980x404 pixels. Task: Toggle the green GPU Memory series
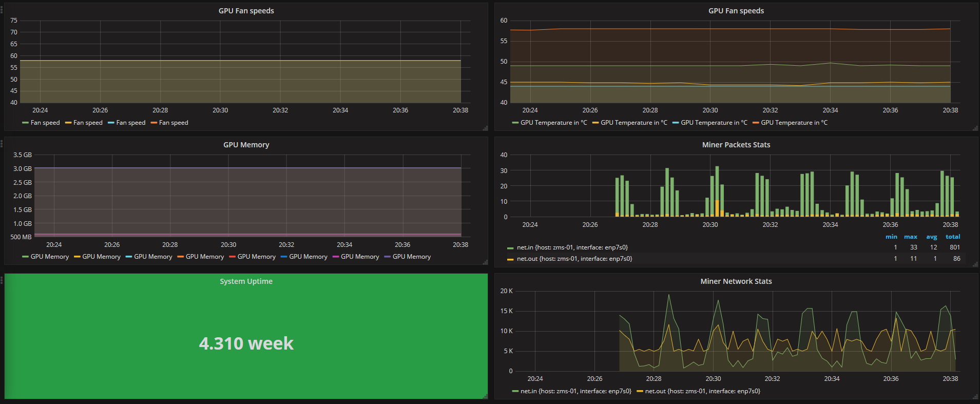pos(50,257)
